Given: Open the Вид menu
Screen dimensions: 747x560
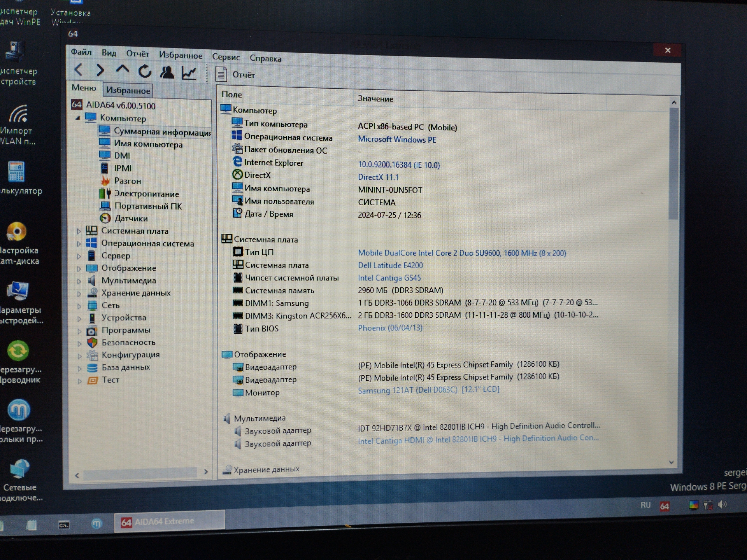Looking at the screenshot, I should (x=109, y=52).
